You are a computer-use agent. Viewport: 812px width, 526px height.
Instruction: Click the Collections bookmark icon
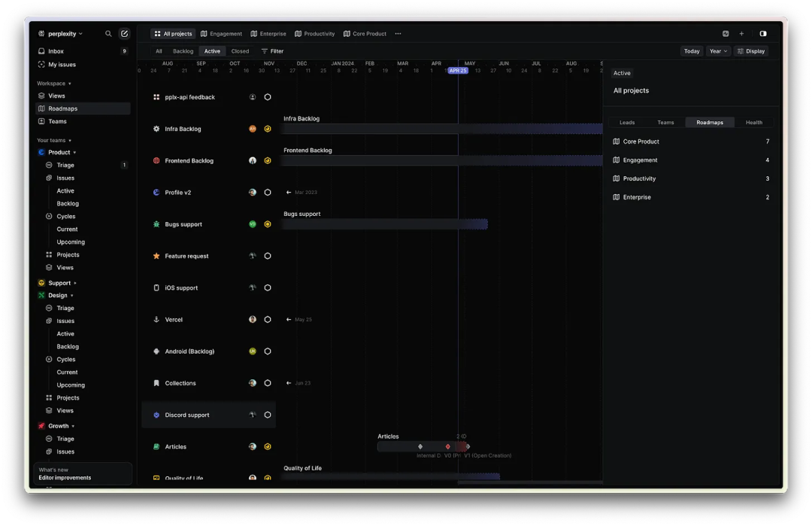156,383
